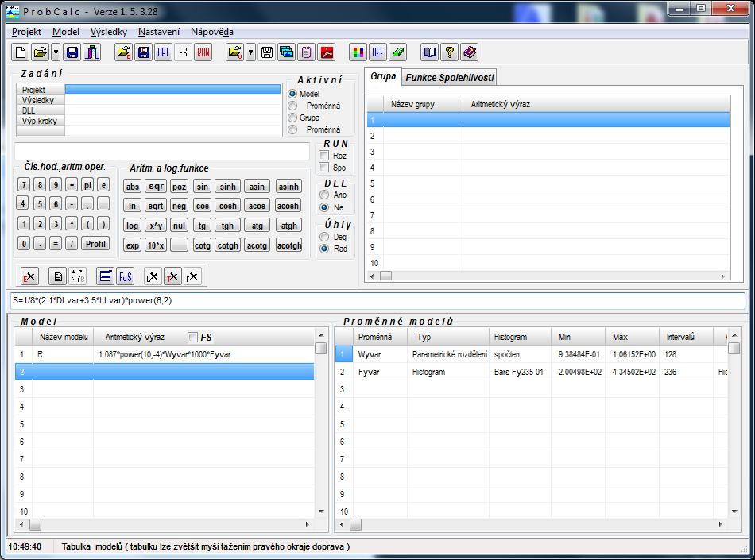
Task: Click the R model expression cell
Action: tap(203, 354)
